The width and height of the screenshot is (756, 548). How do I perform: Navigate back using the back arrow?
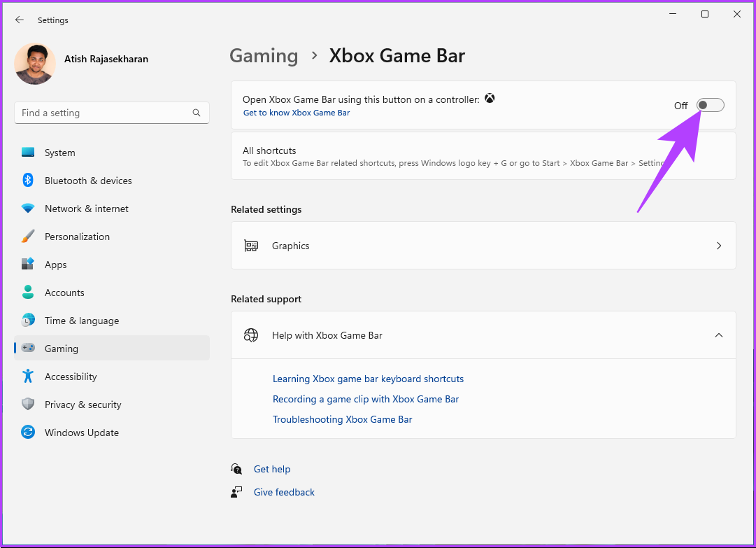19,20
